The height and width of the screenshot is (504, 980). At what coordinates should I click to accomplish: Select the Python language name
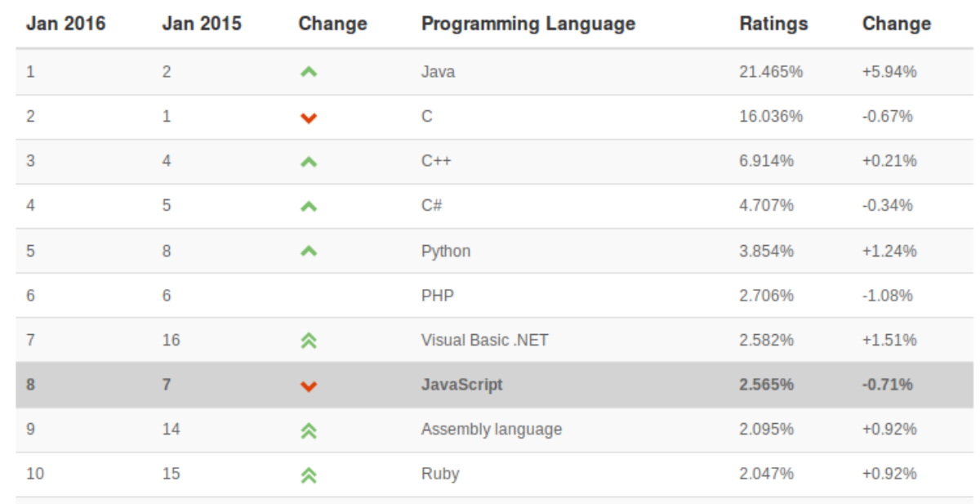coord(445,251)
